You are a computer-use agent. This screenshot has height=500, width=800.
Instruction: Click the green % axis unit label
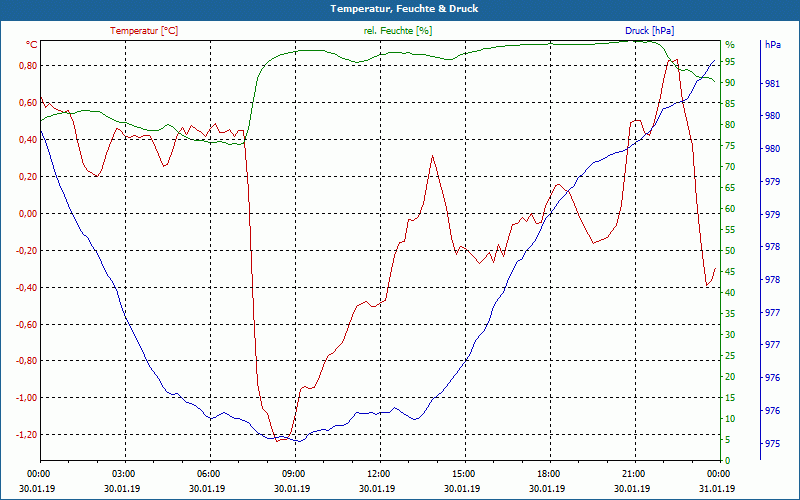click(730, 45)
